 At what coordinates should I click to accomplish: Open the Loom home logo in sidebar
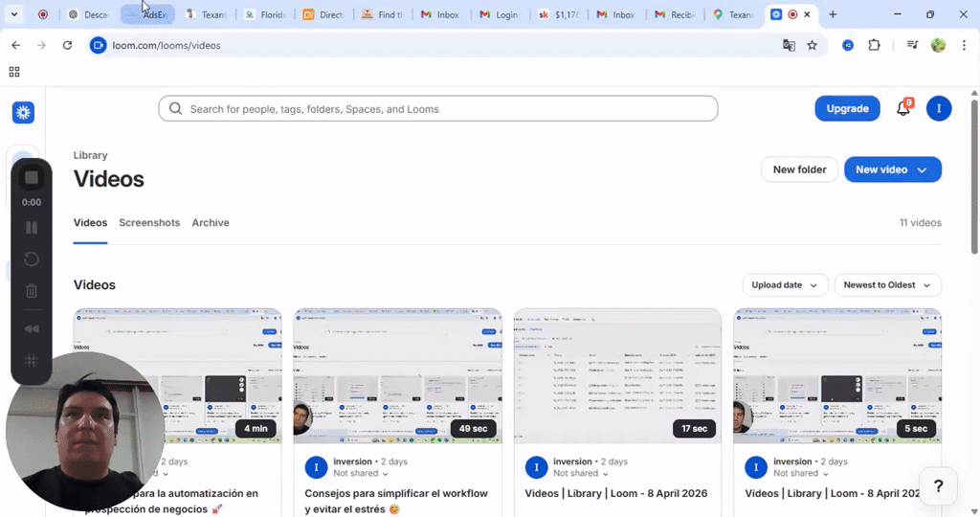click(x=23, y=113)
